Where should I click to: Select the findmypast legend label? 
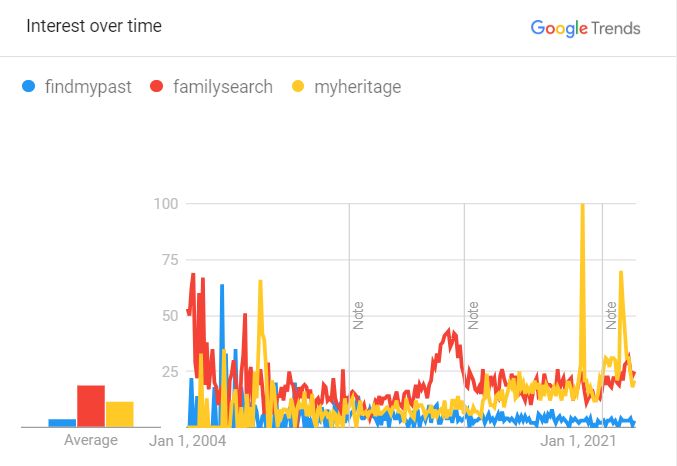[88, 87]
